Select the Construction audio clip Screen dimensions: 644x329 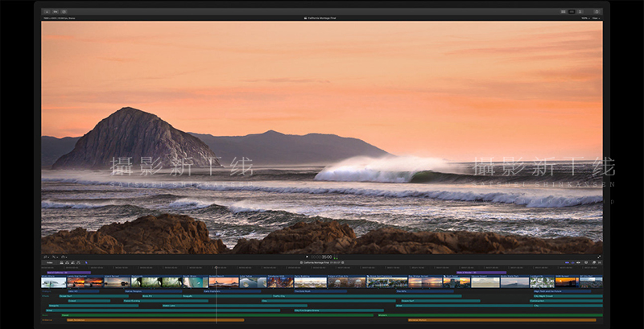click(x=566, y=301)
